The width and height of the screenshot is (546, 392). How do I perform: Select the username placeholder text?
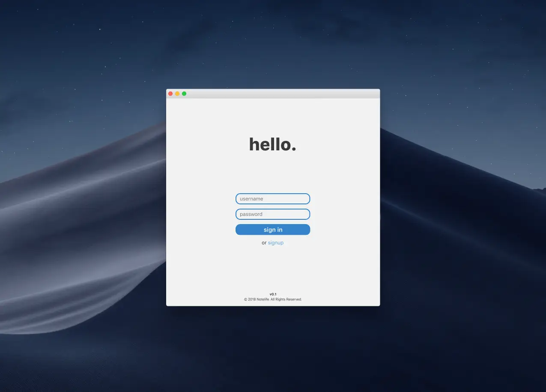[x=251, y=198]
